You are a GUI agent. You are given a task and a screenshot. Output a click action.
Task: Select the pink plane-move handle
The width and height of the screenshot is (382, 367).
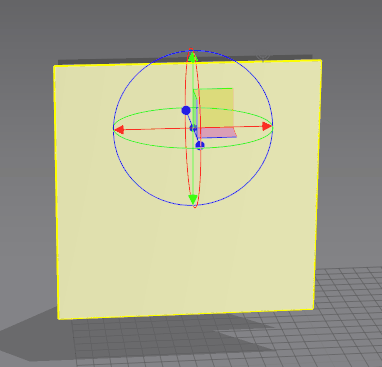[217, 133]
